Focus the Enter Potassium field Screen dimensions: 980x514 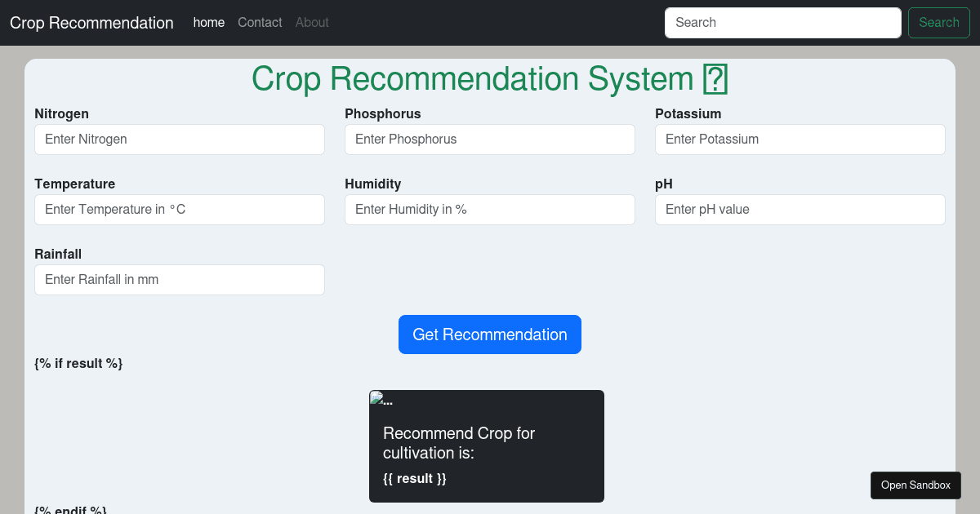pyautogui.click(x=800, y=140)
